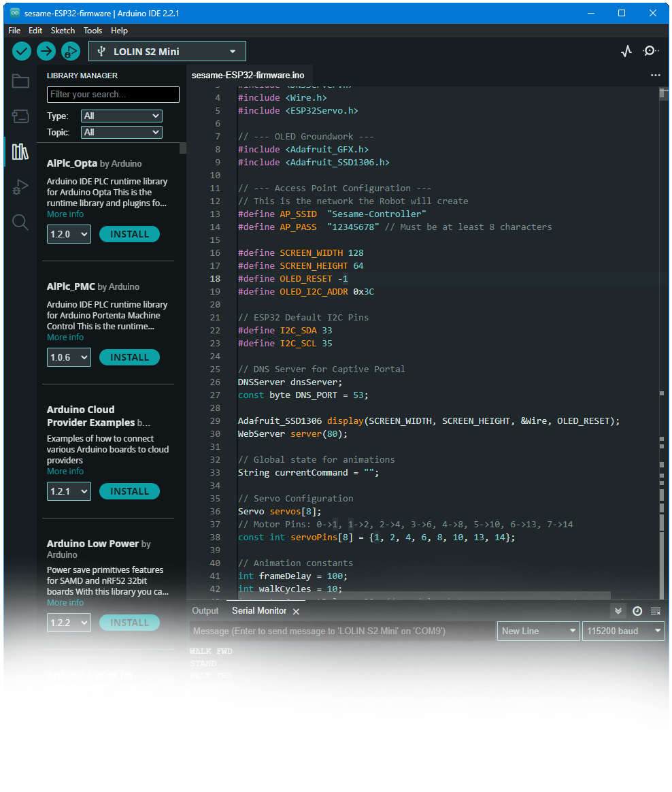Open the Sketchbook folder icon
Viewport: 672px width, 792px height.
pos(20,81)
